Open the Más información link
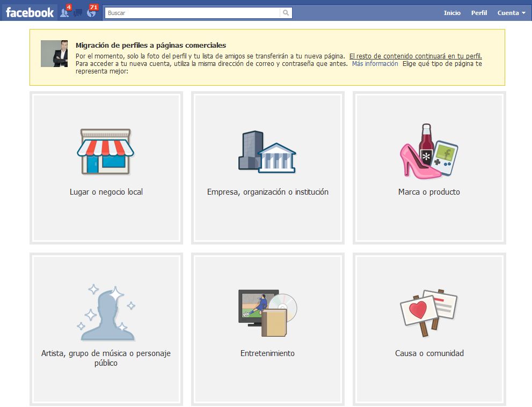Viewport: 532px width, 407px height. click(x=375, y=64)
